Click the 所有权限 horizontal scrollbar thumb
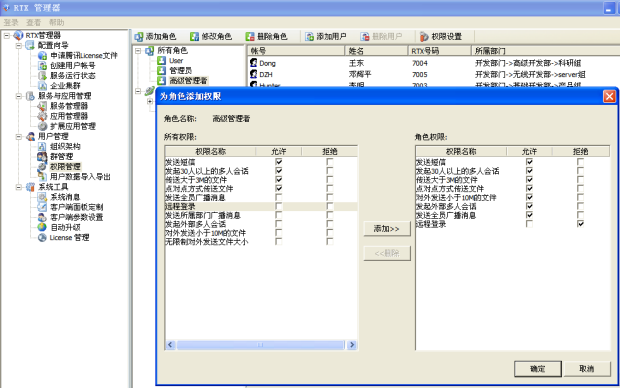The height and width of the screenshot is (388, 620). pos(261,345)
